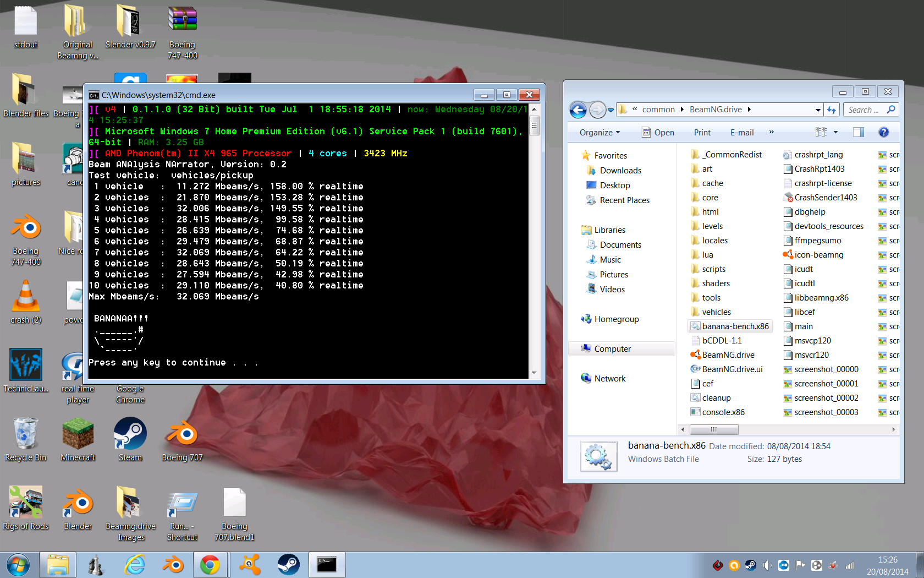Screen dimensions: 924x578
Task: Open the crash (2) VLC cone icon
Action: [x=25, y=302]
